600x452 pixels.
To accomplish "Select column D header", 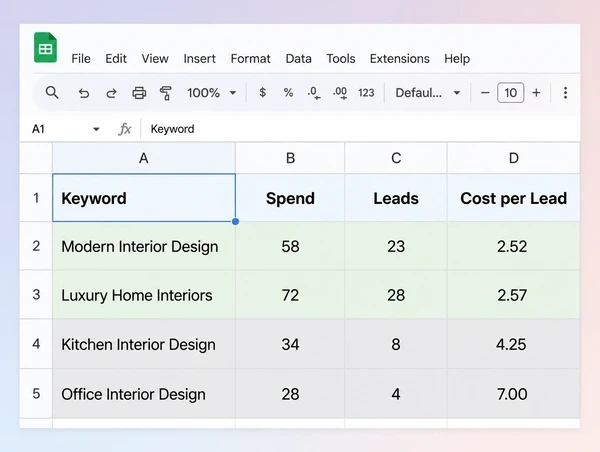I will (x=514, y=158).
